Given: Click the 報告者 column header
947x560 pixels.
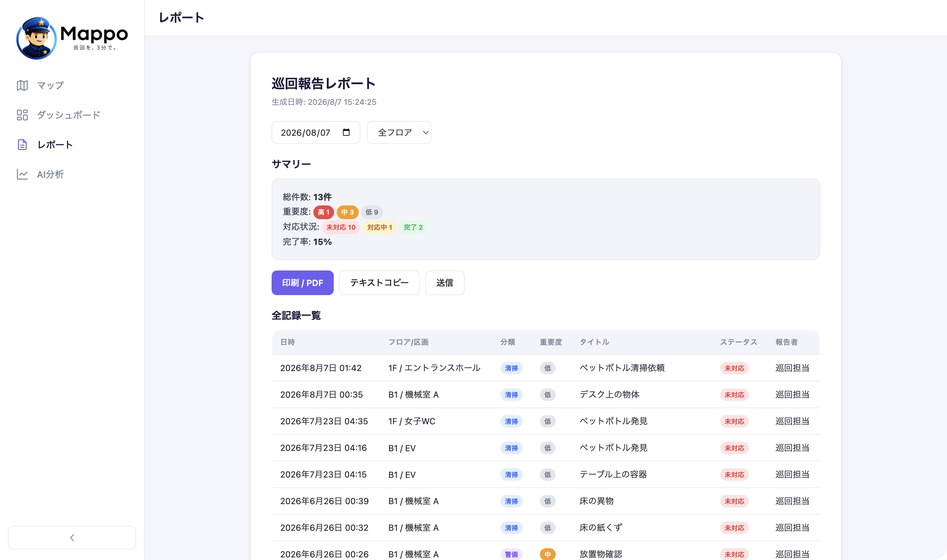Looking at the screenshot, I should point(787,342).
